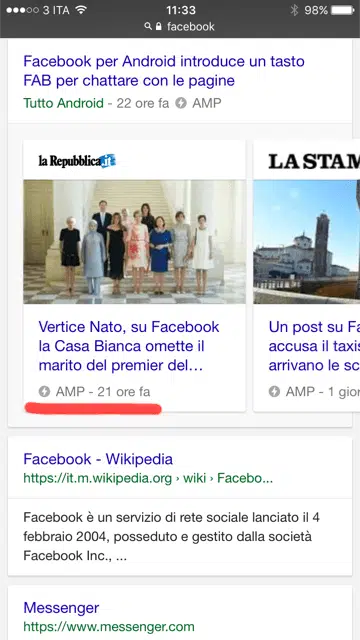Tap the Bluetooth status icon
The image size is (360, 640).
[x=294, y=10]
